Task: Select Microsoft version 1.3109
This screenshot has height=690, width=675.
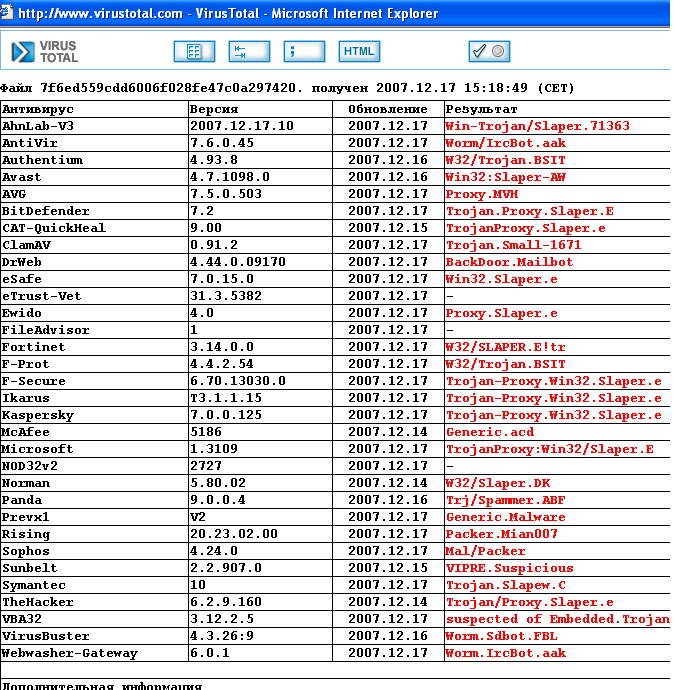Action: [214, 449]
